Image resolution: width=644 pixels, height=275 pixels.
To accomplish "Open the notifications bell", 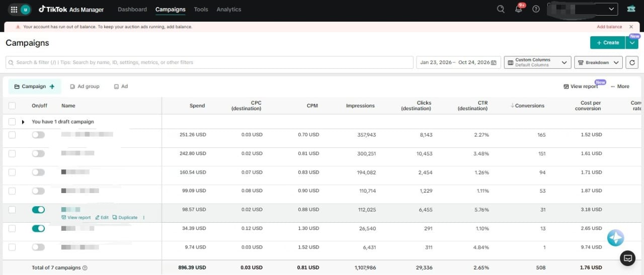I will pos(519,9).
